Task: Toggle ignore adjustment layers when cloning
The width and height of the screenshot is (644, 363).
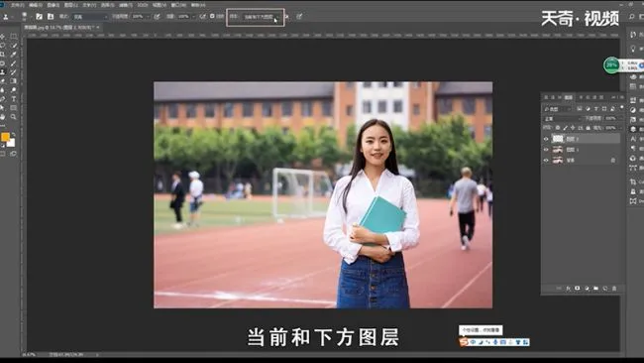Action: (x=286, y=17)
